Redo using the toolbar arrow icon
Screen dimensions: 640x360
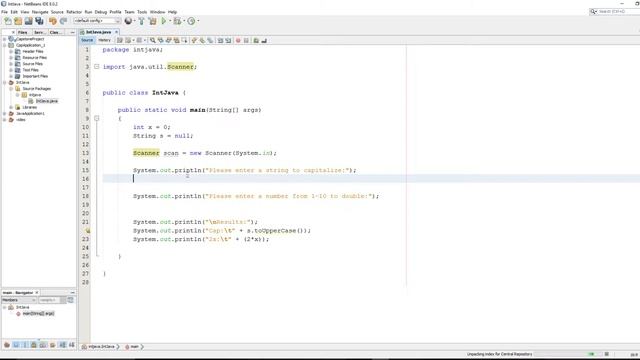(x=63, y=21)
